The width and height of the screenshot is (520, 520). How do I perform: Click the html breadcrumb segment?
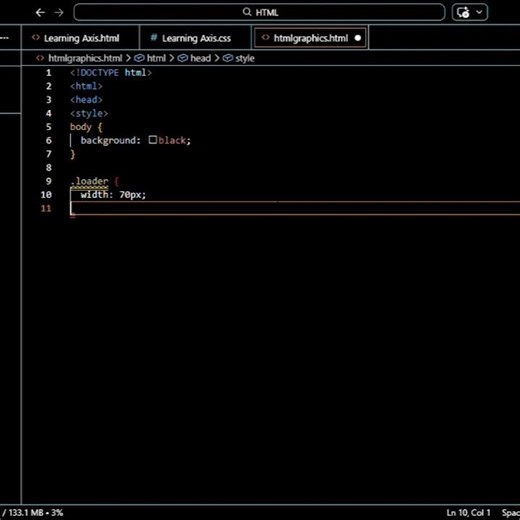tap(156, 58)
